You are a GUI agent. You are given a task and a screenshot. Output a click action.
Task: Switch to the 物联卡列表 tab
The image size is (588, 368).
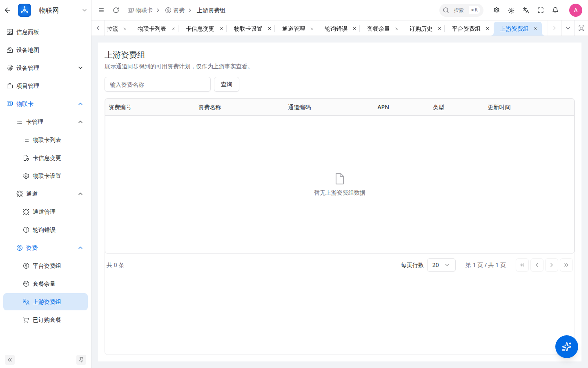(152, 29)
